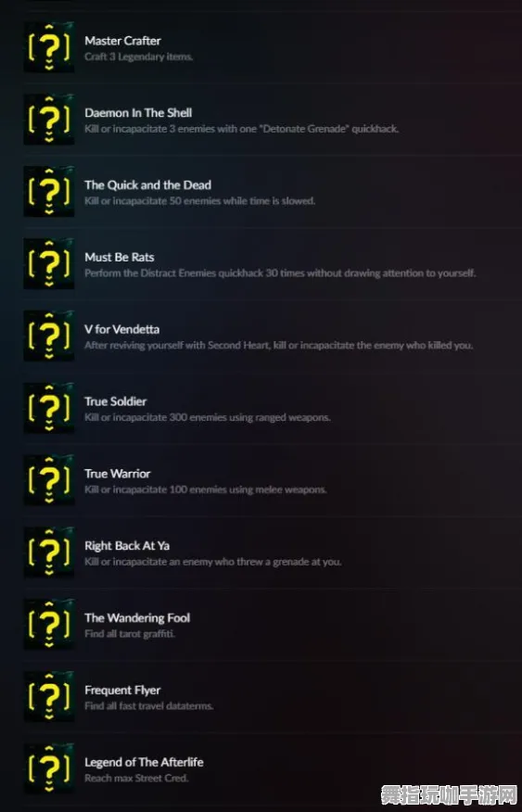Open The Wandering Fool title

[137, 617]
